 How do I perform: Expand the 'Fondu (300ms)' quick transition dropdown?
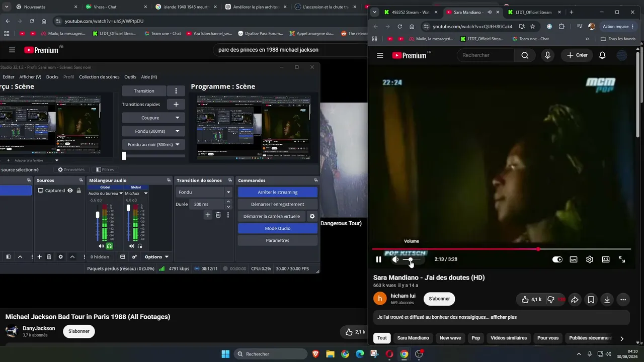pos(177,131)
